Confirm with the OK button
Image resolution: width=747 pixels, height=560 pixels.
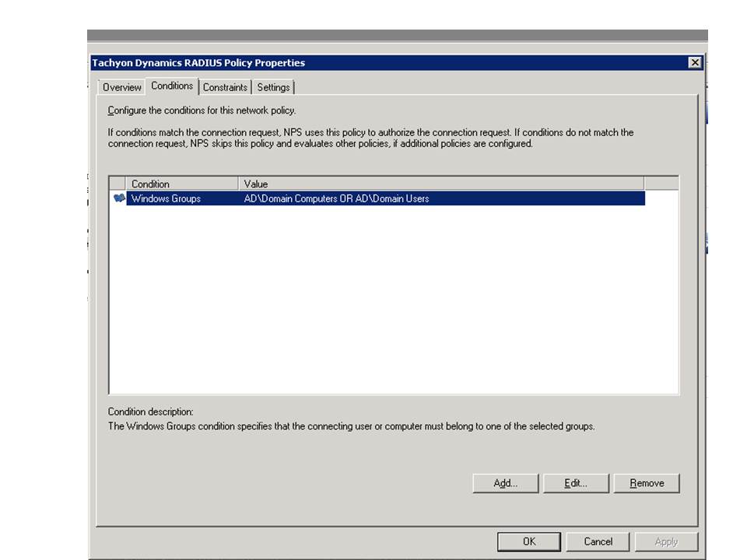[529, 541]
